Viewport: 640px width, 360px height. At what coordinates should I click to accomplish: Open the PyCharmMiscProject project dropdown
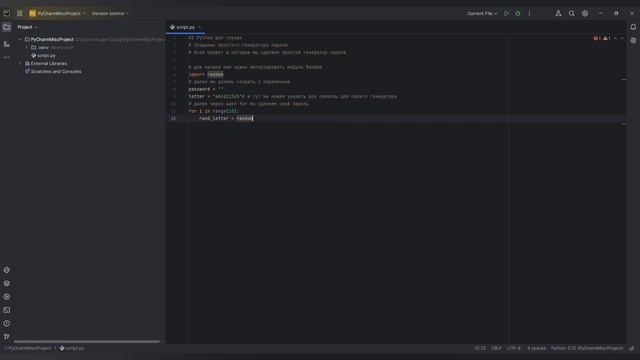tap(57, 13)
